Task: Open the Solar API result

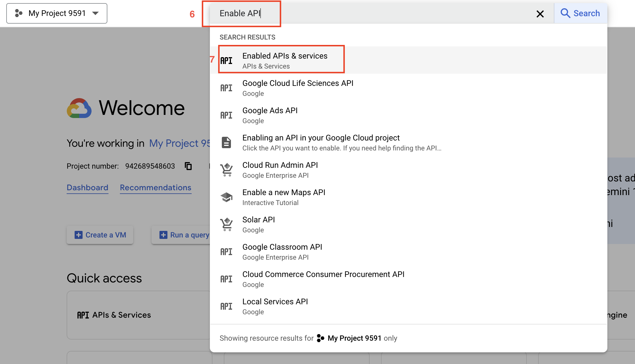Action: tap(408, 224)
